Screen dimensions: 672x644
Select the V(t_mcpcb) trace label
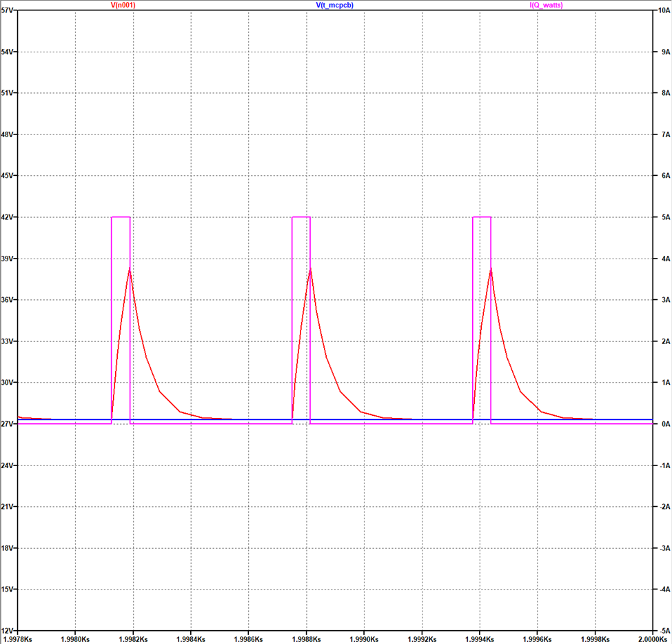coord(334,5)
